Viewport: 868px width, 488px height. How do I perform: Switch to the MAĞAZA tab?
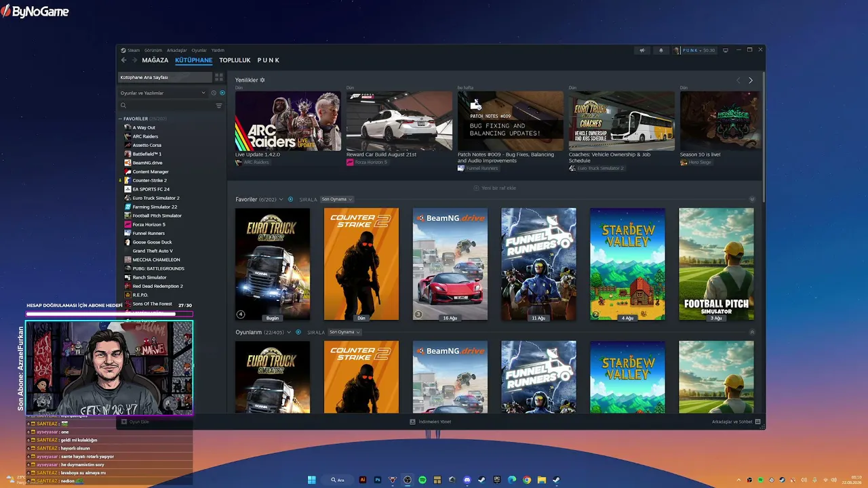coord(155,60)
